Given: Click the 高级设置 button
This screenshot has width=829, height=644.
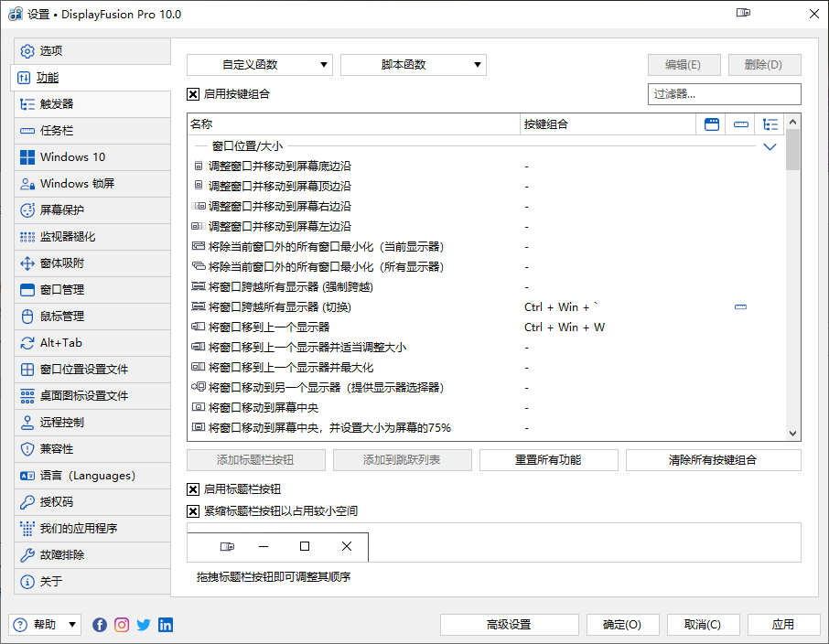Looking at the screenshot, I should click(509, 625).
